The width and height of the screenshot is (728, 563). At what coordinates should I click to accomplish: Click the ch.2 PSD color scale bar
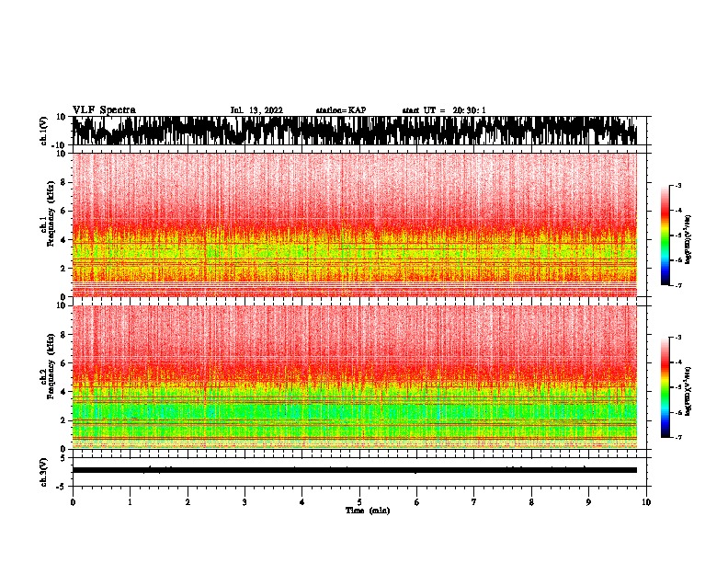(x=665, y=387)
